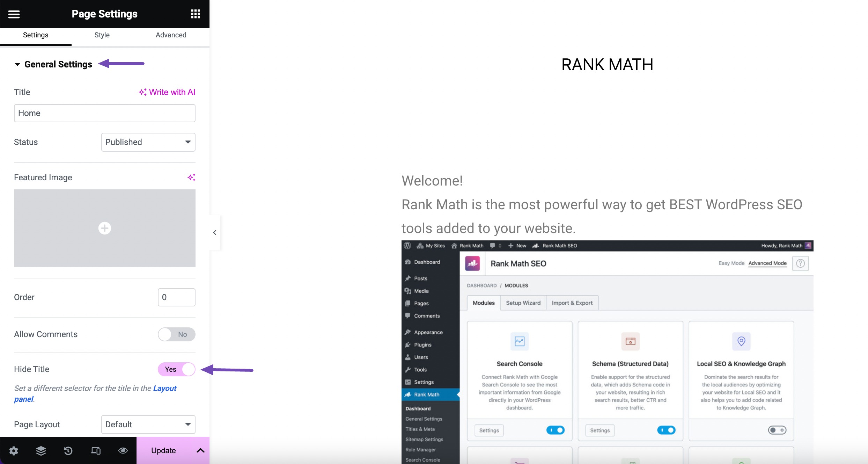
Task: Click New in the admin bar
Action: (x=517, y=246)
